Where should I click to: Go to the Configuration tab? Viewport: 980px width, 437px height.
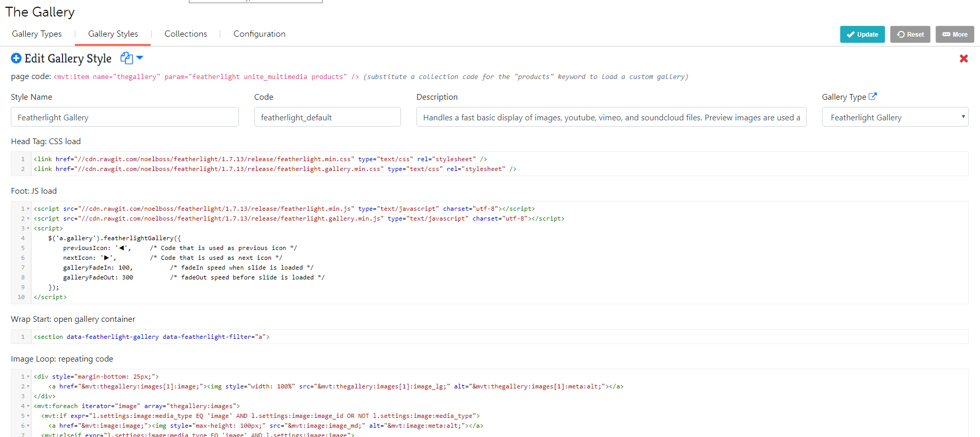260,34
